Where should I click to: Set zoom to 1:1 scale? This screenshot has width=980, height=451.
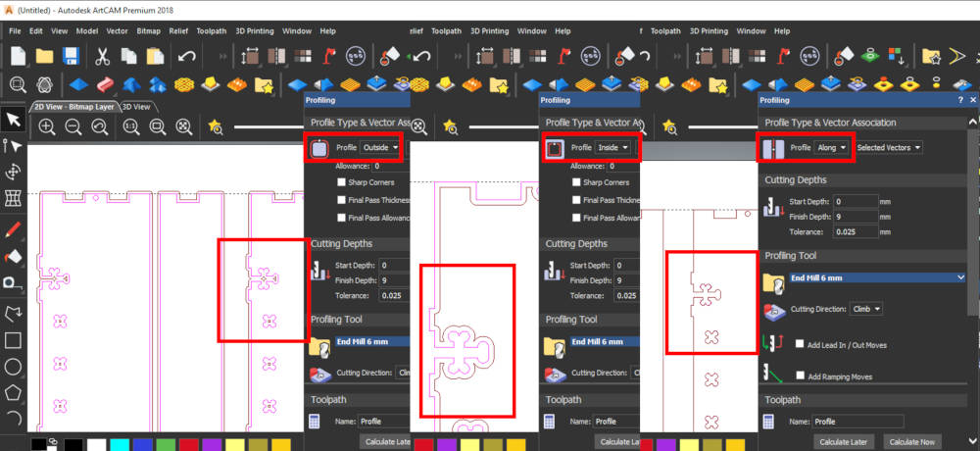pos(131,127)
